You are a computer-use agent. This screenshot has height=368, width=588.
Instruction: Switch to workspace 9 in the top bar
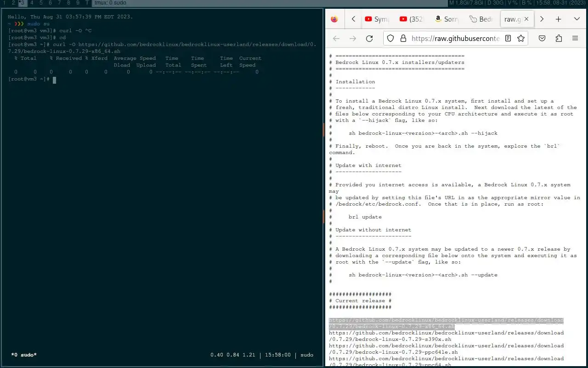(78, 3)
